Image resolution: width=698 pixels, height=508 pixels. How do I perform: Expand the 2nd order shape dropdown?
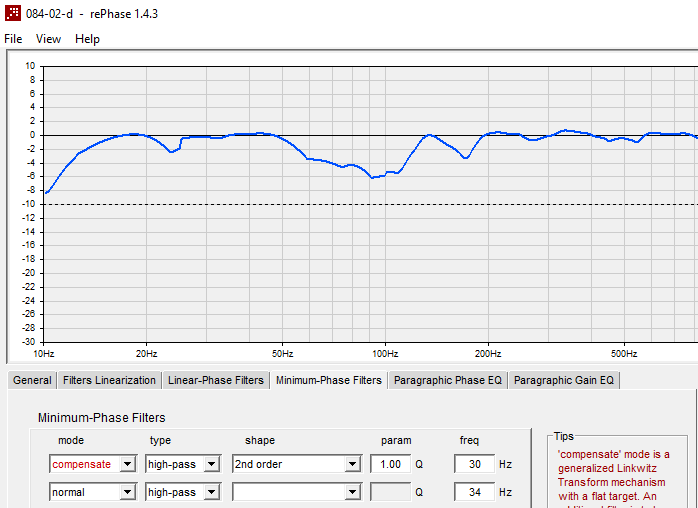(352, 464)
